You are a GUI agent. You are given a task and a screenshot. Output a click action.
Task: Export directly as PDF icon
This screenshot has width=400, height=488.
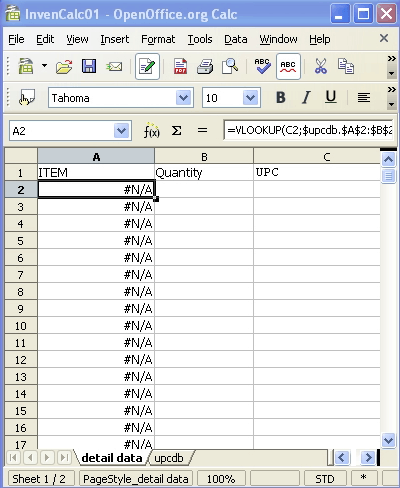coord(180,66)
